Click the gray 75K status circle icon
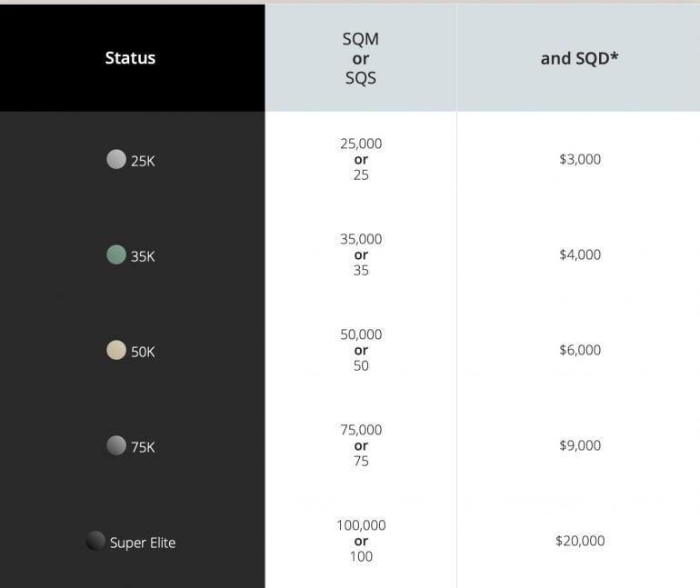Viewport: 700px width, 588px height. [x=115, y=445]
